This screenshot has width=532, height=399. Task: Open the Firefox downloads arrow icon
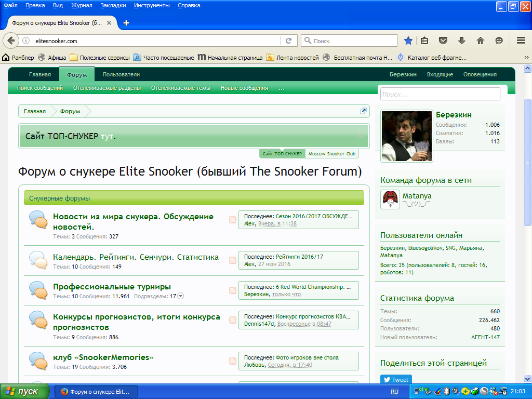click(461, 41)
